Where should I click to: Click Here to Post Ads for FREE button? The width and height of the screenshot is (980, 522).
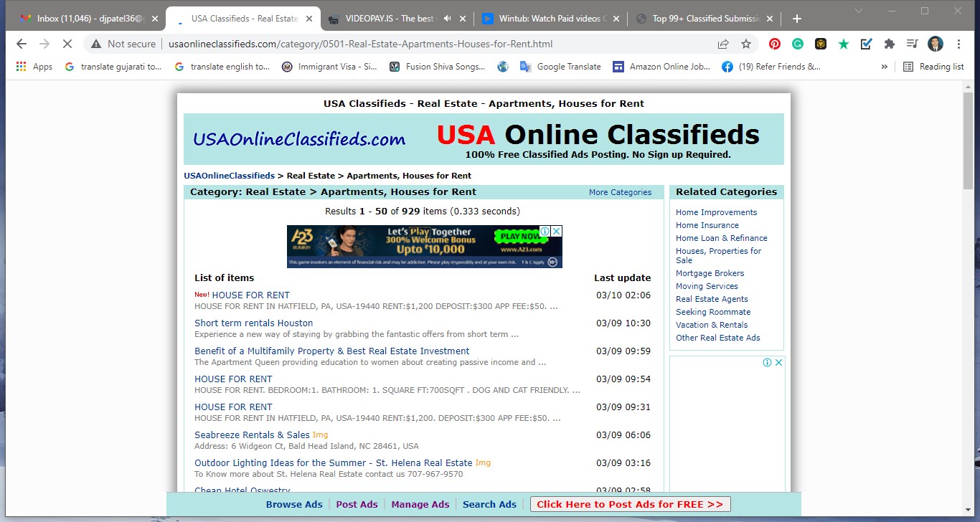630,504
